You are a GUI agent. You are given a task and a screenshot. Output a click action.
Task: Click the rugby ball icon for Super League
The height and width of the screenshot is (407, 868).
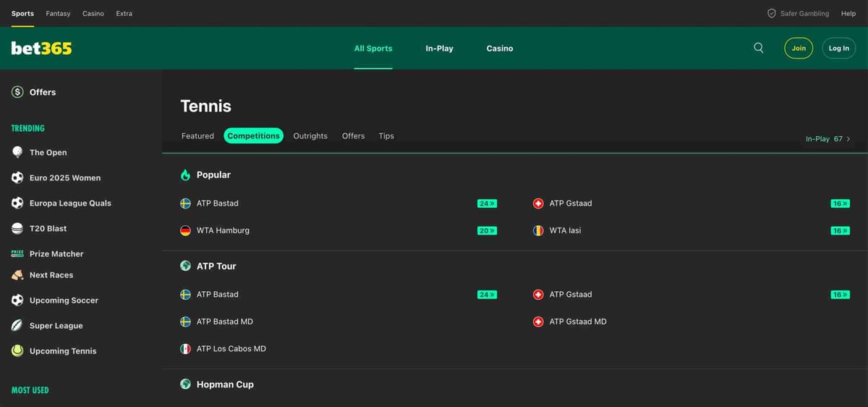click(17, 325)
